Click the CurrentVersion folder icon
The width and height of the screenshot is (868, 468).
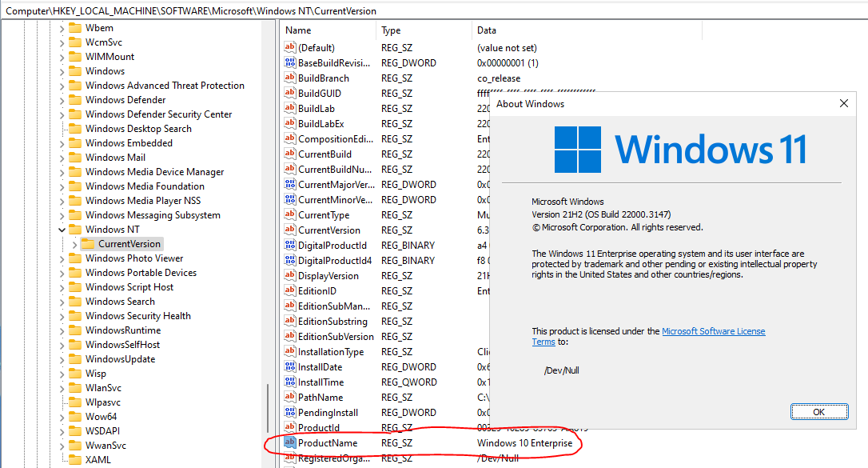pyautogui.click(x=87, y=244)
